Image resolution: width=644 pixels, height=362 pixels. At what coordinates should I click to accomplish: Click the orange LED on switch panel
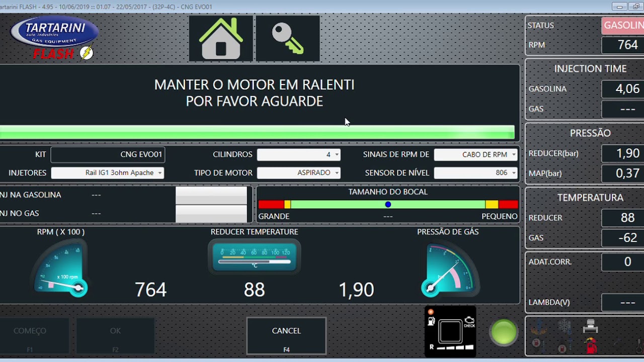coord(431,312)
